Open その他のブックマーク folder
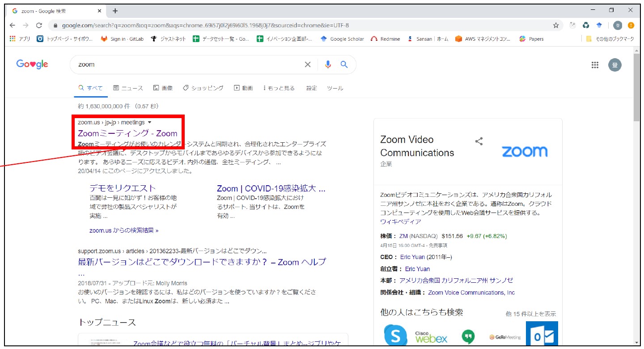 coord(610,39)
